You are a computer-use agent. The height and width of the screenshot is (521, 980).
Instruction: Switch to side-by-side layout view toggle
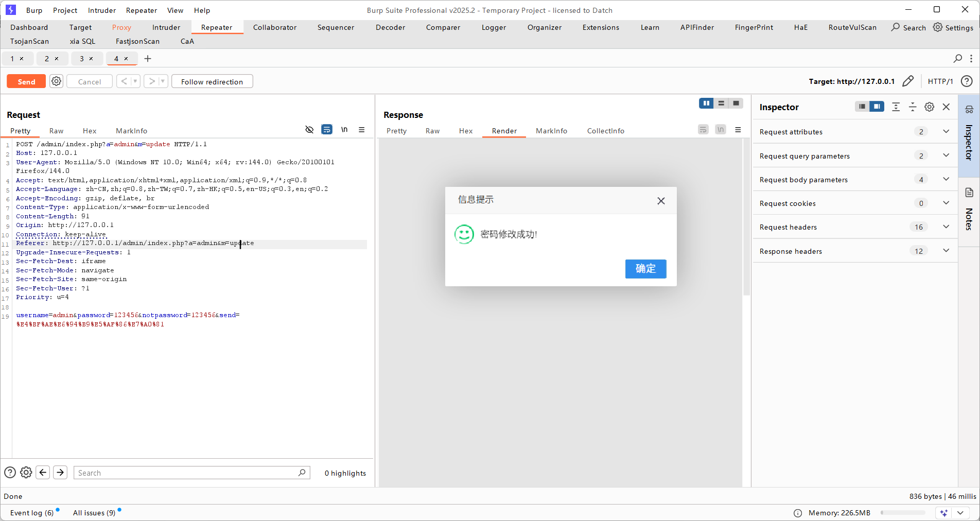tap(706, 103)
